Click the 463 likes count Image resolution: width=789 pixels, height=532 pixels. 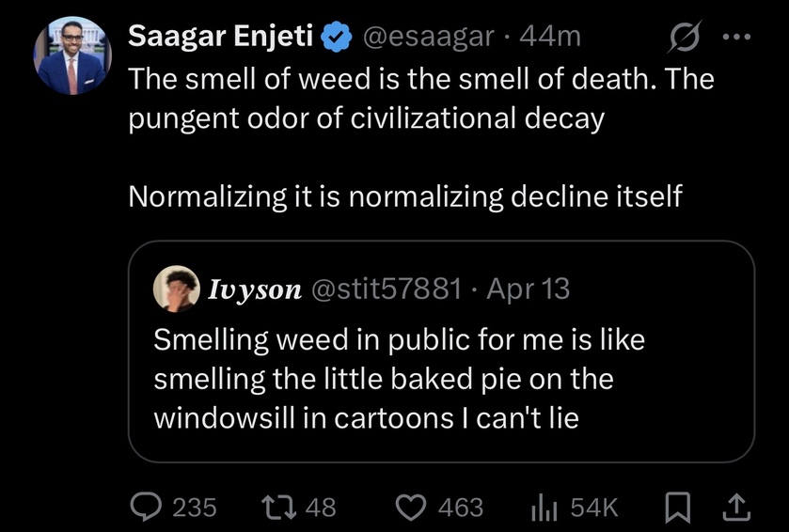(x=461, y=508)
